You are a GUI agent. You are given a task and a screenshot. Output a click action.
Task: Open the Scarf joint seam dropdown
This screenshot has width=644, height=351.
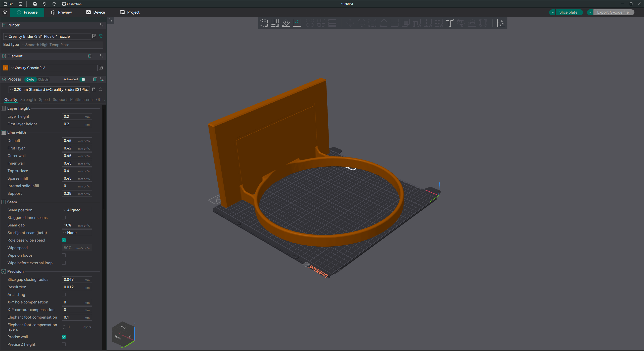pyautogui.click(x=77, y=233)
